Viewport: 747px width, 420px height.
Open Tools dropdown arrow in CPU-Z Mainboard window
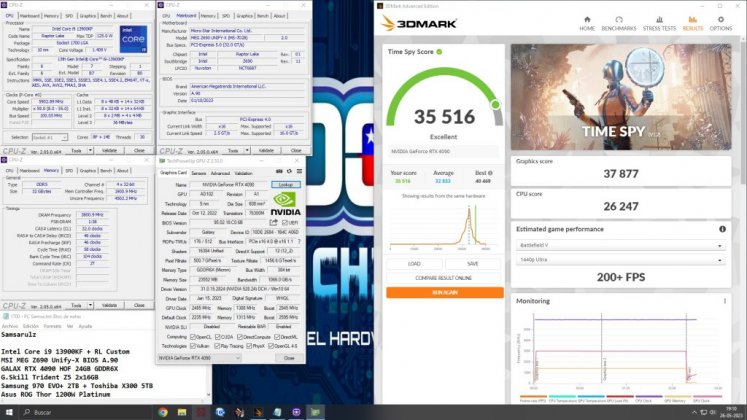247,150
